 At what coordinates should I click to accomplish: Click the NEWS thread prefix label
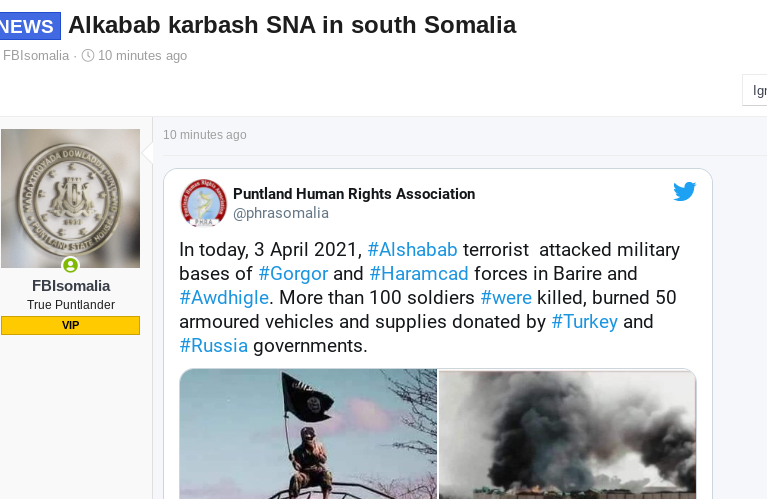click(29, 26)
